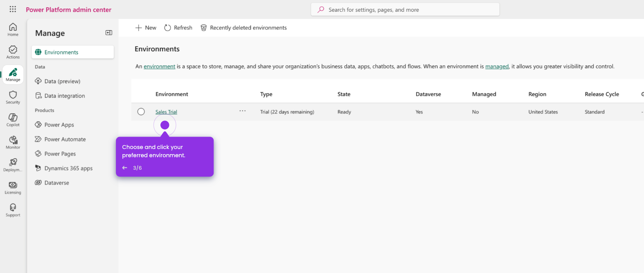
Task: Click 'Trial (22 days remaining)' cell
Action: (x=287, y=112)
